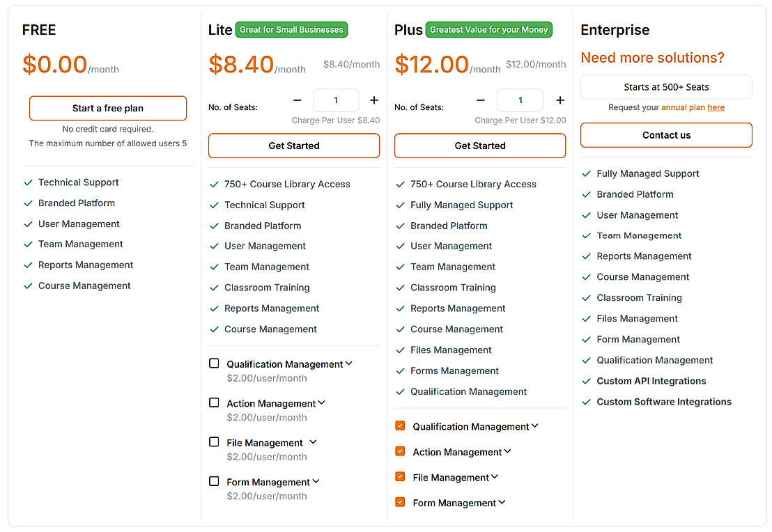This screenshot has height=532, width=772.
Task: Click checkmark beside Lite Technical Support
Action: [214, 205]
